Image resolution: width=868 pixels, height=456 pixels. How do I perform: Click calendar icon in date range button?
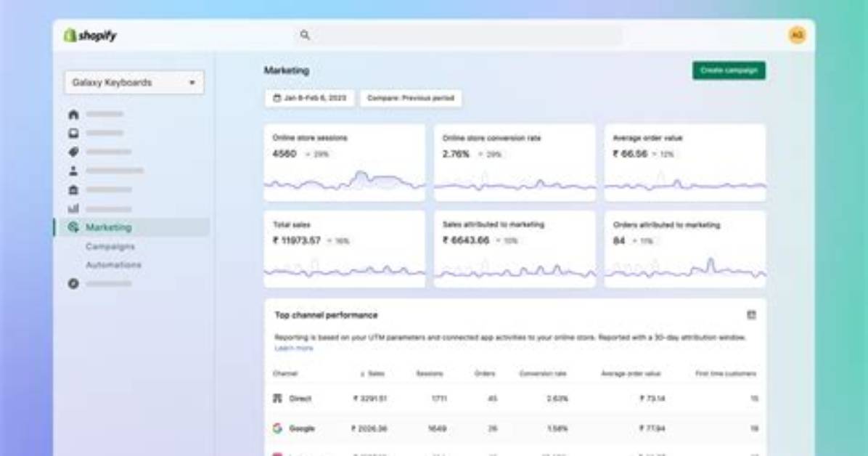tap(277, 98)
